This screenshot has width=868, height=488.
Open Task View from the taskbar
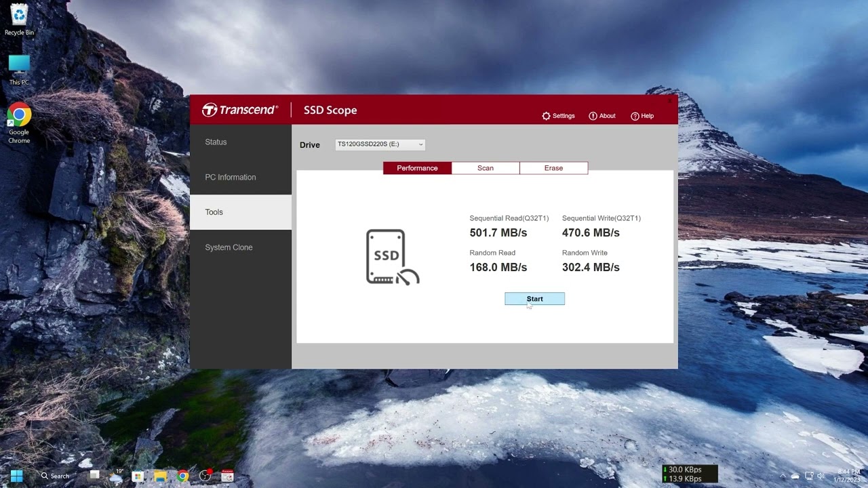[94, 475]
